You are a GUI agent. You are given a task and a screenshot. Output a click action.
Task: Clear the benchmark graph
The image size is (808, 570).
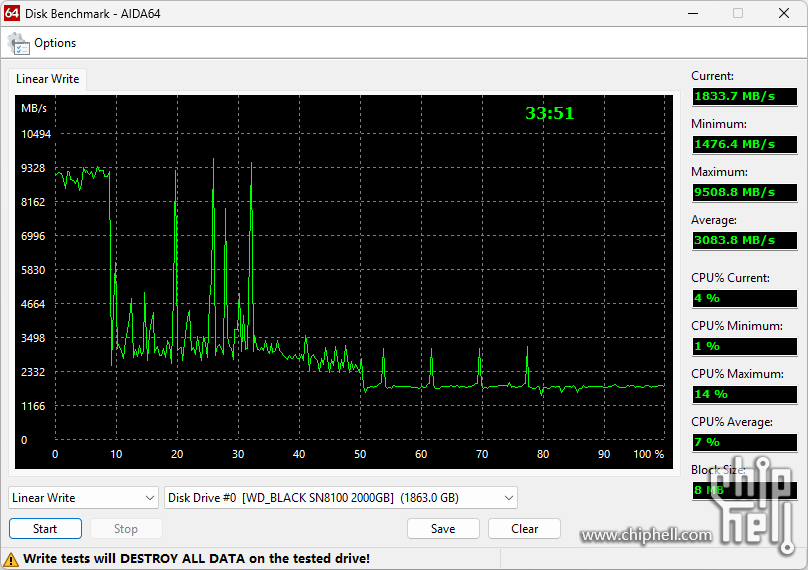524,529
